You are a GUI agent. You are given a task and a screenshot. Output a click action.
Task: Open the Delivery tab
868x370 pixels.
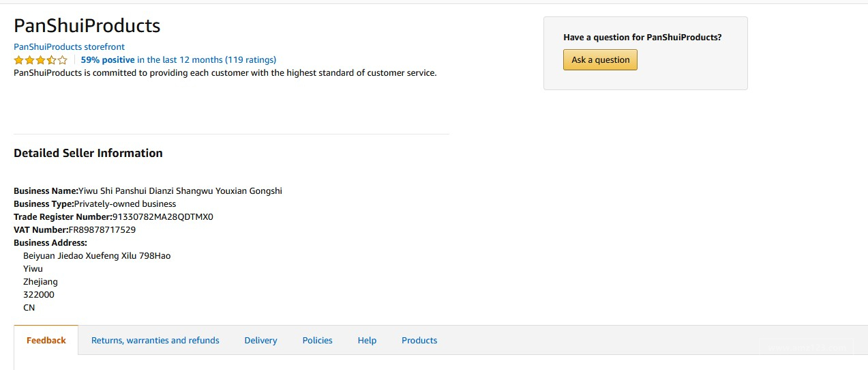260,341
